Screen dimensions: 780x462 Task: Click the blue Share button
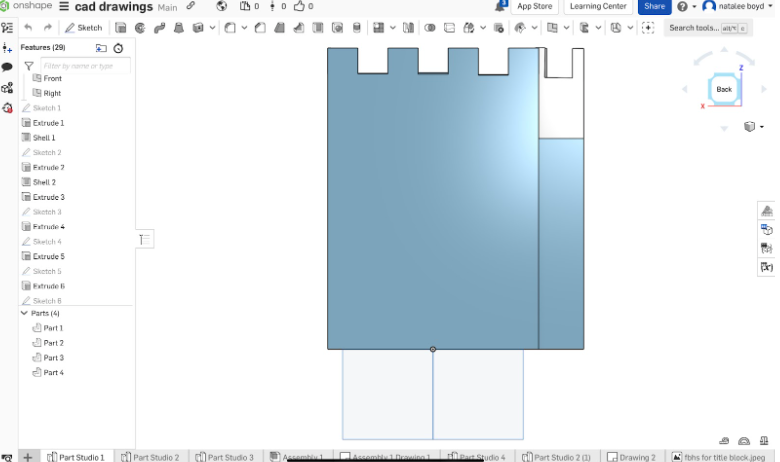654,6
